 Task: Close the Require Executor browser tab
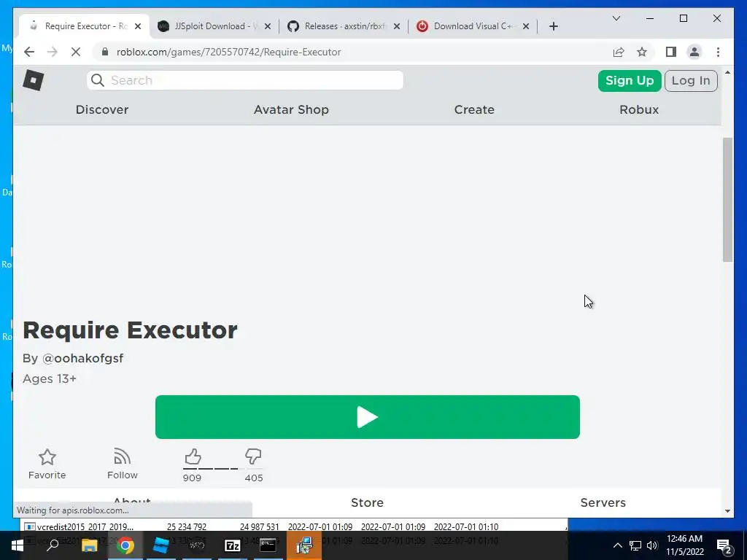pyautogui.click(x=138, y=26)
